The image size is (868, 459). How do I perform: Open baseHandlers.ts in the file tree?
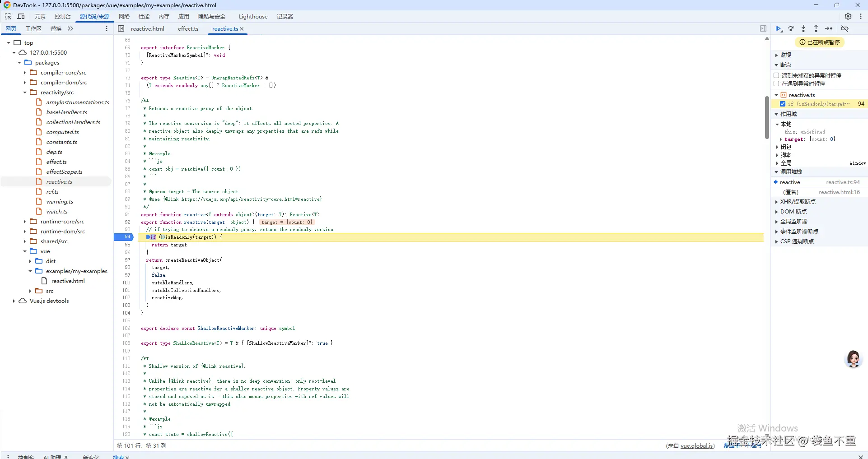tap(67, 112)
